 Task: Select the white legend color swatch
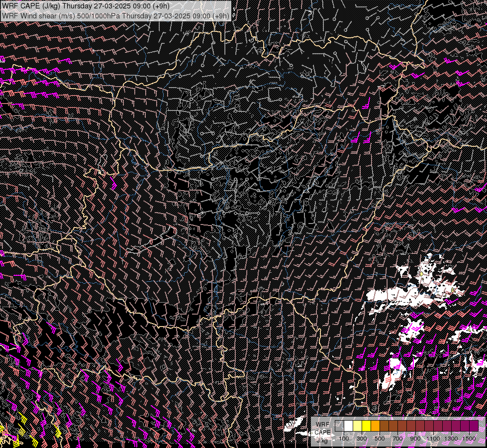tap(349, 426)
